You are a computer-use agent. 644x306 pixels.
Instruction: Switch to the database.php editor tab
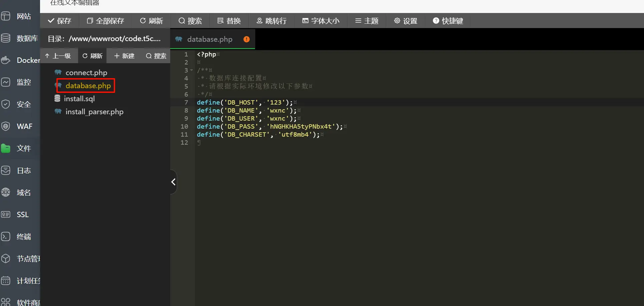coord(209,39)
